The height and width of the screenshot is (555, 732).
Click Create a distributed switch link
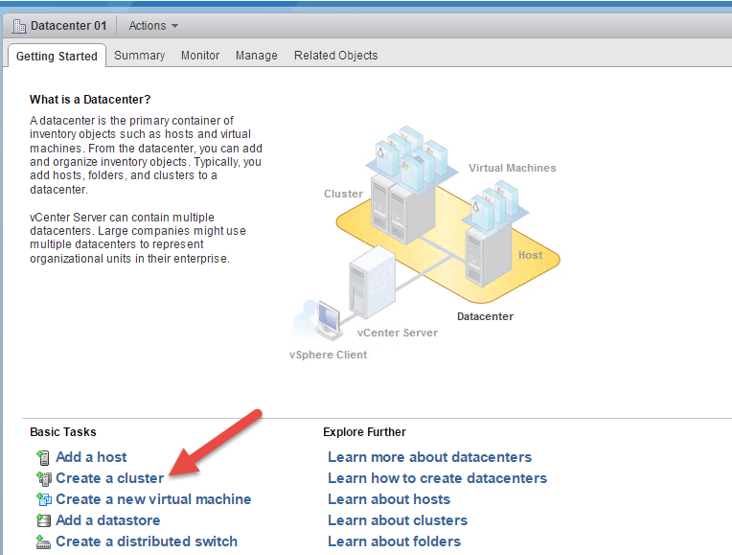[146, 541]
